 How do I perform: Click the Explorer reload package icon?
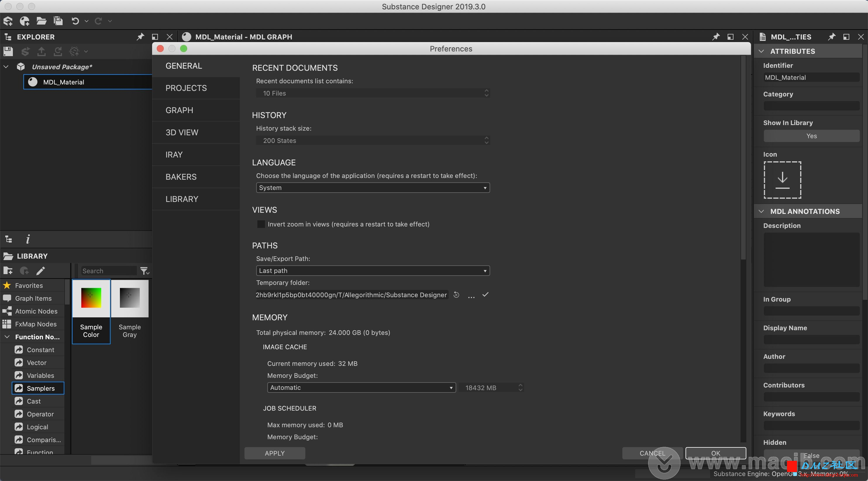click(x=58, y=51)
